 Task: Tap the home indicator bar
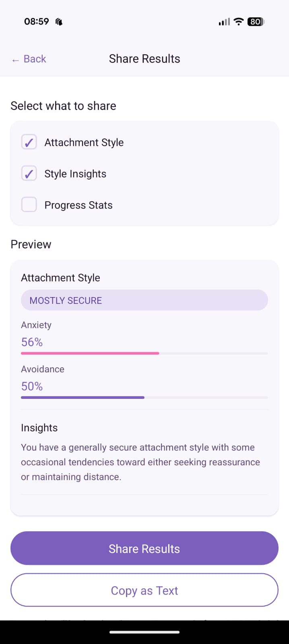point(144,632)
